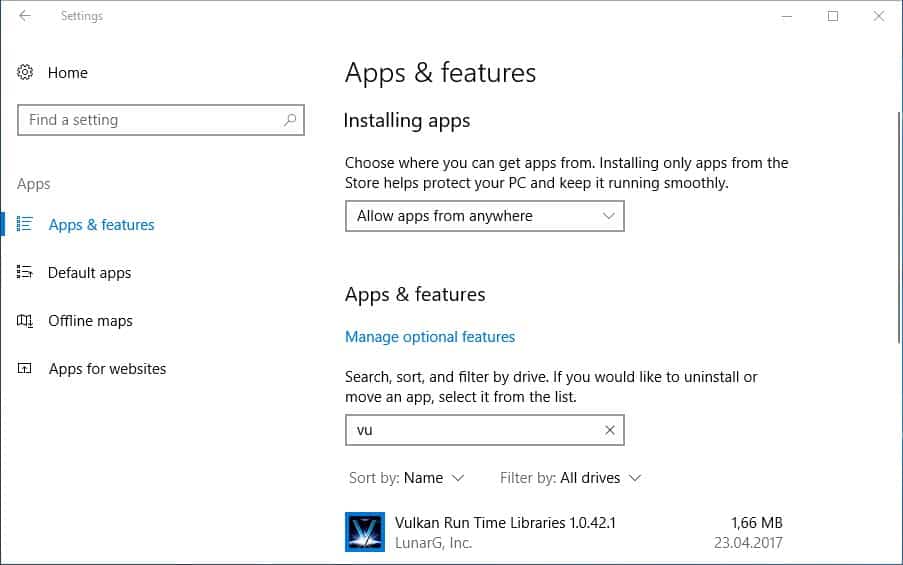The image size is (903, 565).
Task: Go to Offline maps settings
Action: coord(90,321)
